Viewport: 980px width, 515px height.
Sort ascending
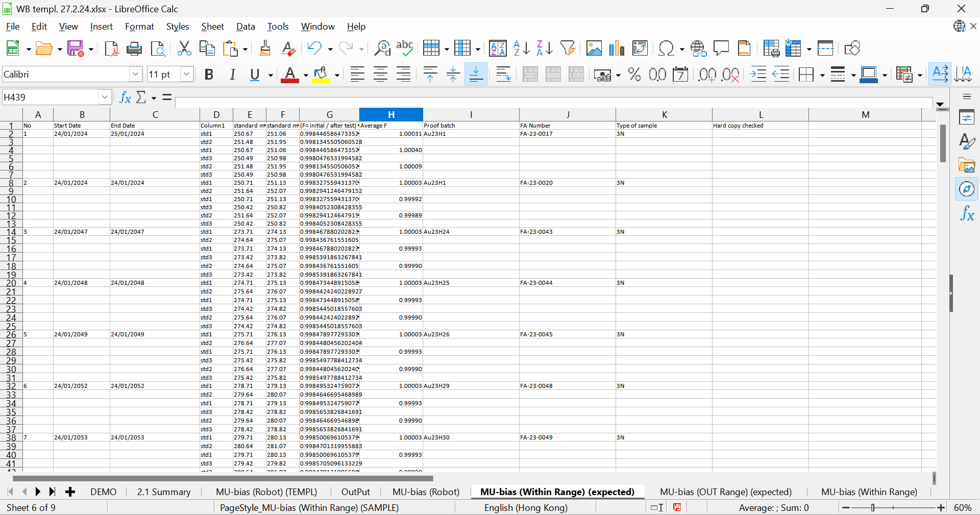pos(521,48)
